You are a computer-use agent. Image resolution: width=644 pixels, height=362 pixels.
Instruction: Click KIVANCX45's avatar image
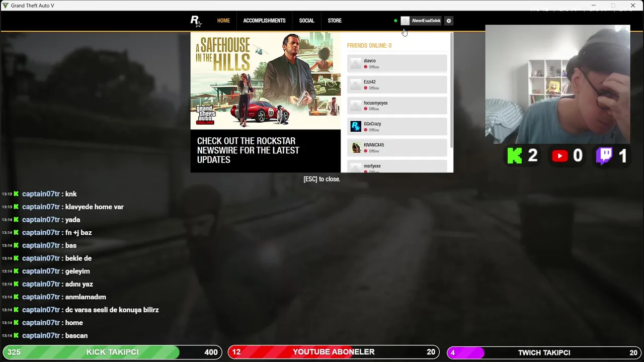356,147
